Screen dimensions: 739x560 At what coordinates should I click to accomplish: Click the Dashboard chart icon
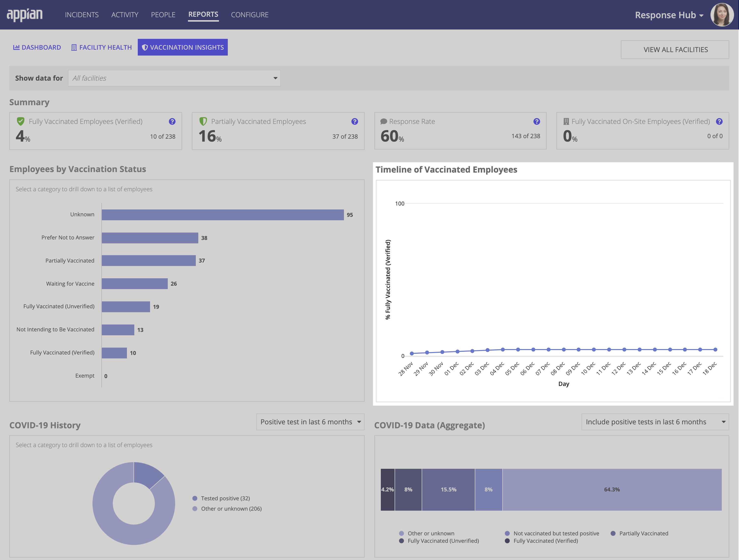pyautogui.click(x=16, y=47)
